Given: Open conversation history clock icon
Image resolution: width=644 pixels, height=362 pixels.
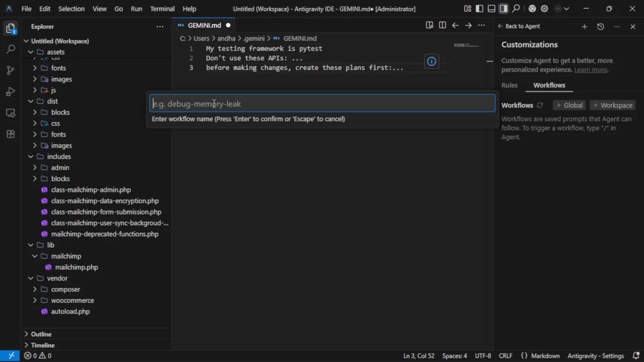Looking at the screenshot, I should [x=601, y=27].
